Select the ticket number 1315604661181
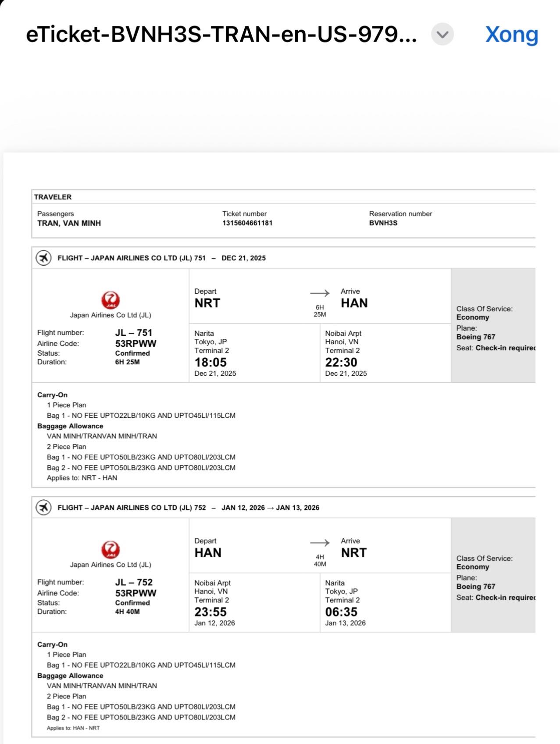This screenshot has height=744, width=560. pyautogui.click(x=247, y=223)
